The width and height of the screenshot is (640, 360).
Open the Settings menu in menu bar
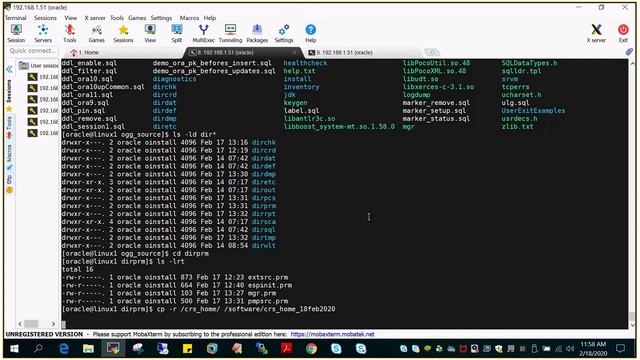[161, 18]
